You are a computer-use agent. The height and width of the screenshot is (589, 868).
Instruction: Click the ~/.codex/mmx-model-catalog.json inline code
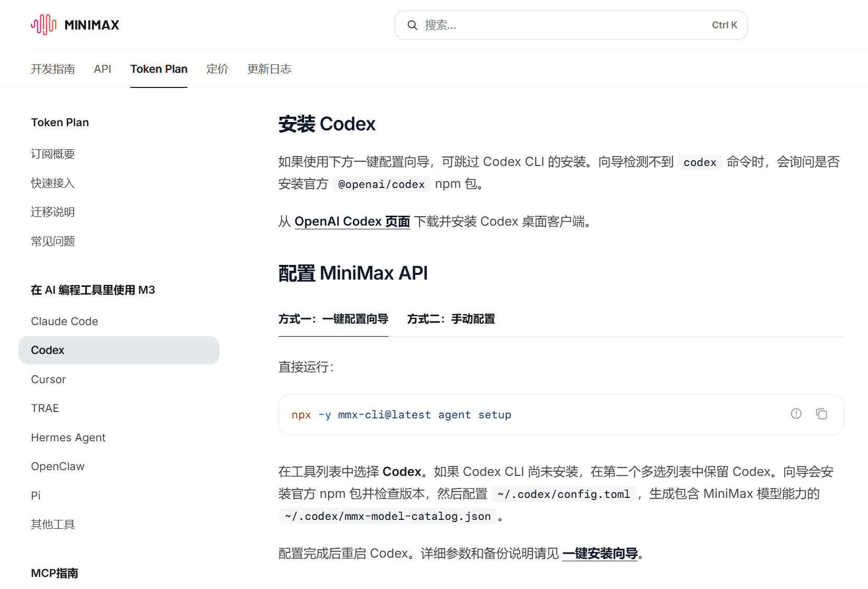(x=388, y=516)
